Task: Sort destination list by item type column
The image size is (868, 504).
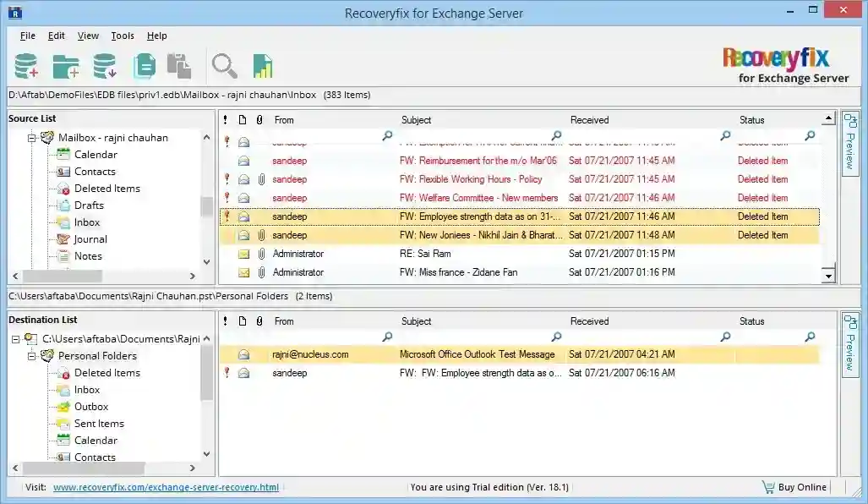Action: pyautogui.click(x=243, y=320)
